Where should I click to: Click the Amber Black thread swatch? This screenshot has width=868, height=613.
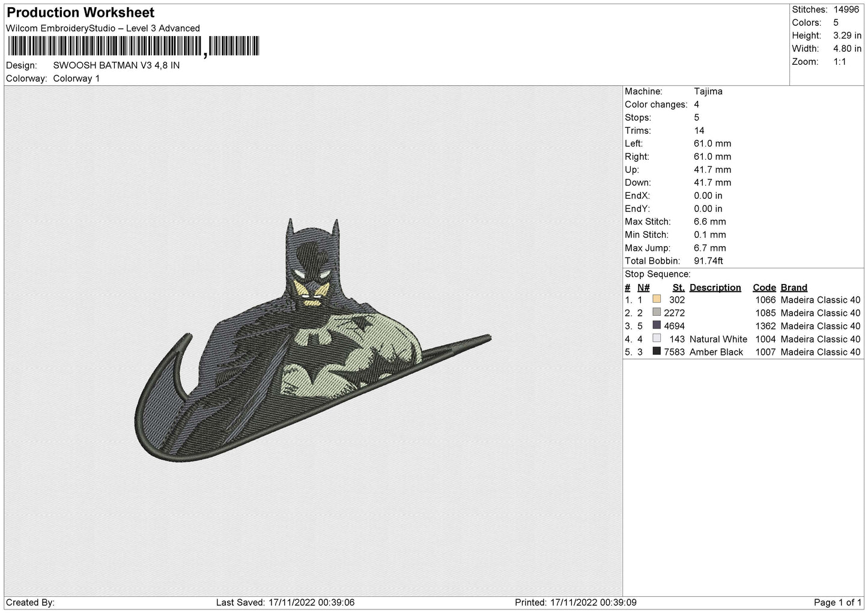tap(657, 352)
